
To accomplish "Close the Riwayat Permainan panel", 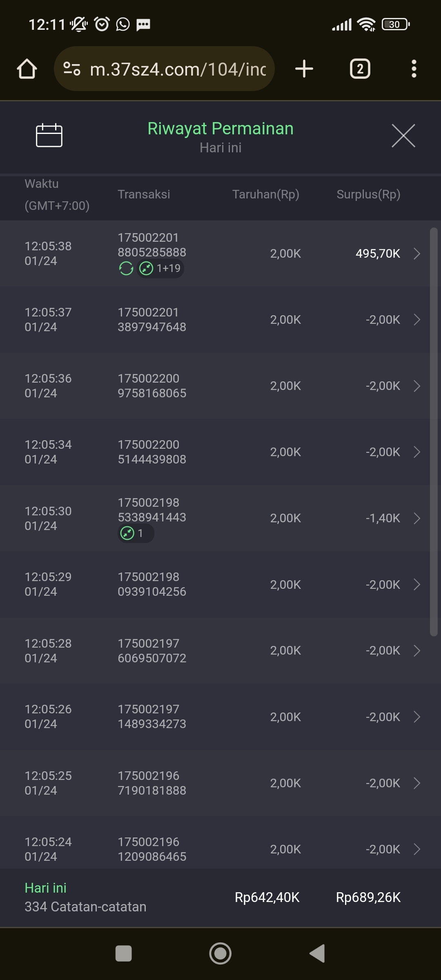I will [403, 136].
